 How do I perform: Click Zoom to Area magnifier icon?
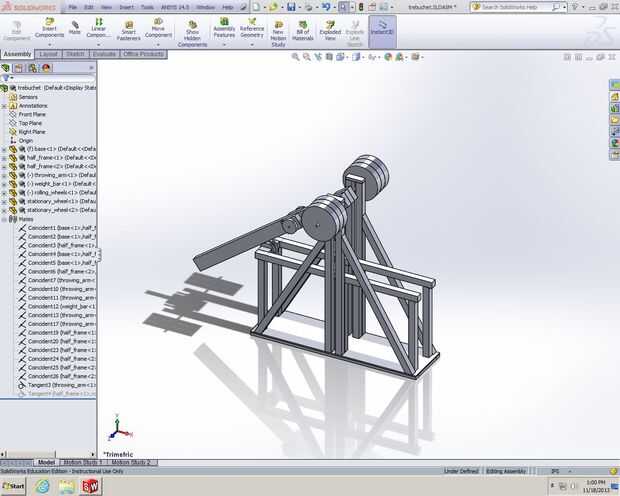click(306, 57)
